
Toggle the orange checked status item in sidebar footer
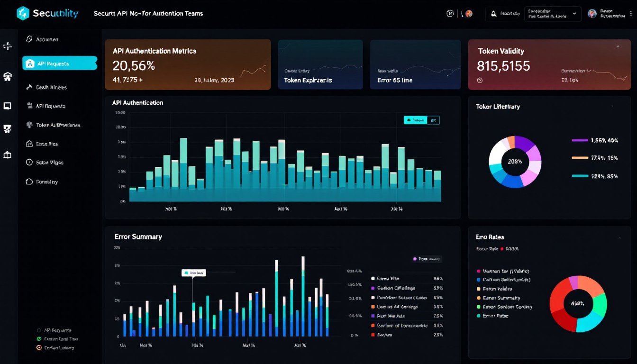click(39, 347)
